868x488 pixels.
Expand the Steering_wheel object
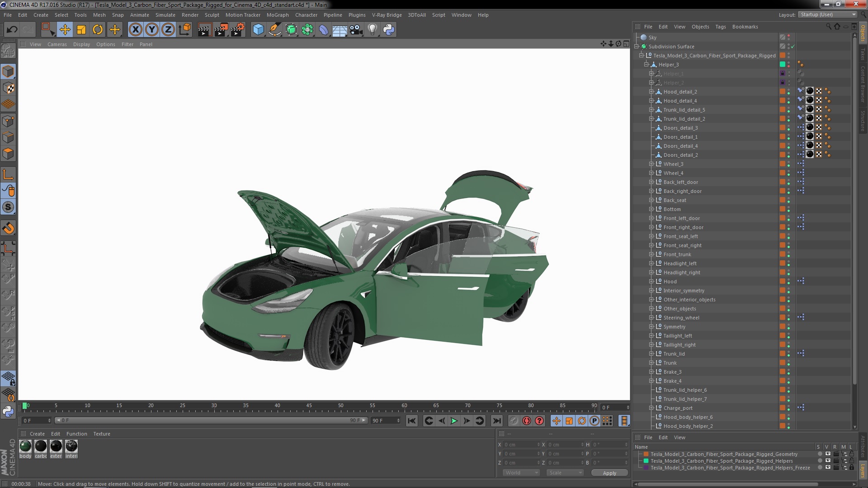pyautogui.click(x=651, y=318)
